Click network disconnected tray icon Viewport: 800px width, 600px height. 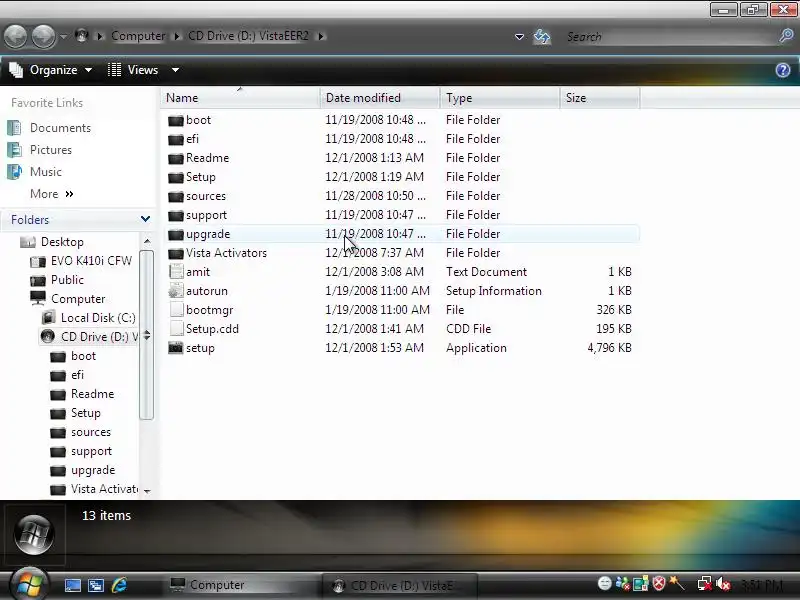[705, 583]
